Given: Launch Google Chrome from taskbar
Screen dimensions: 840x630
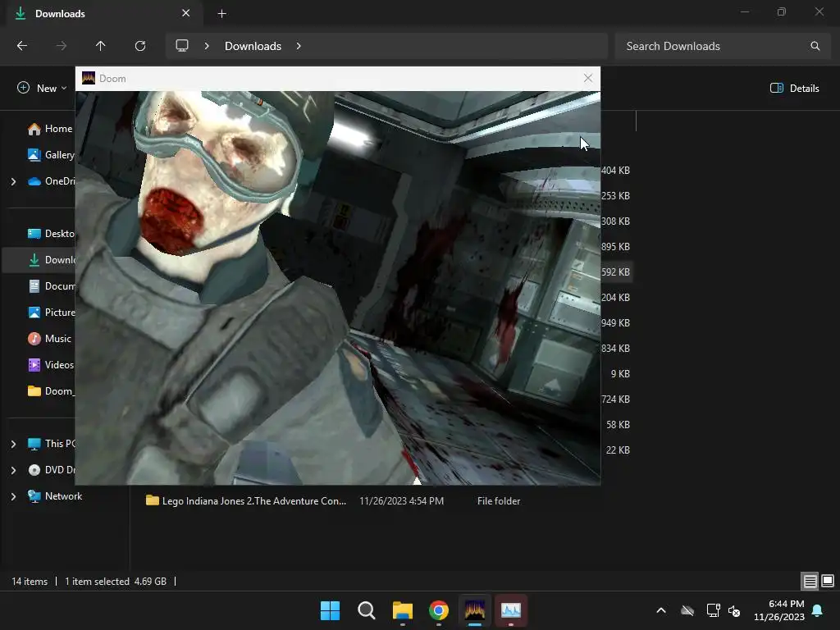Looking at the screenshot, I should pos(439,610).
